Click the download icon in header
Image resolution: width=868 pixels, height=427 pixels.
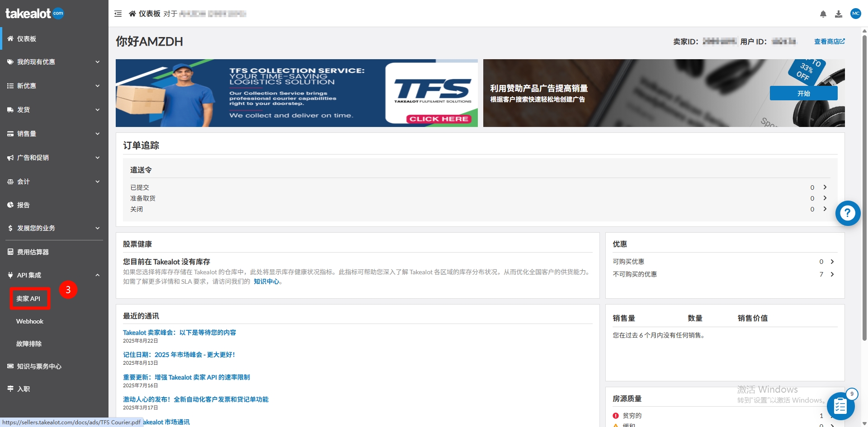[839, 14]
